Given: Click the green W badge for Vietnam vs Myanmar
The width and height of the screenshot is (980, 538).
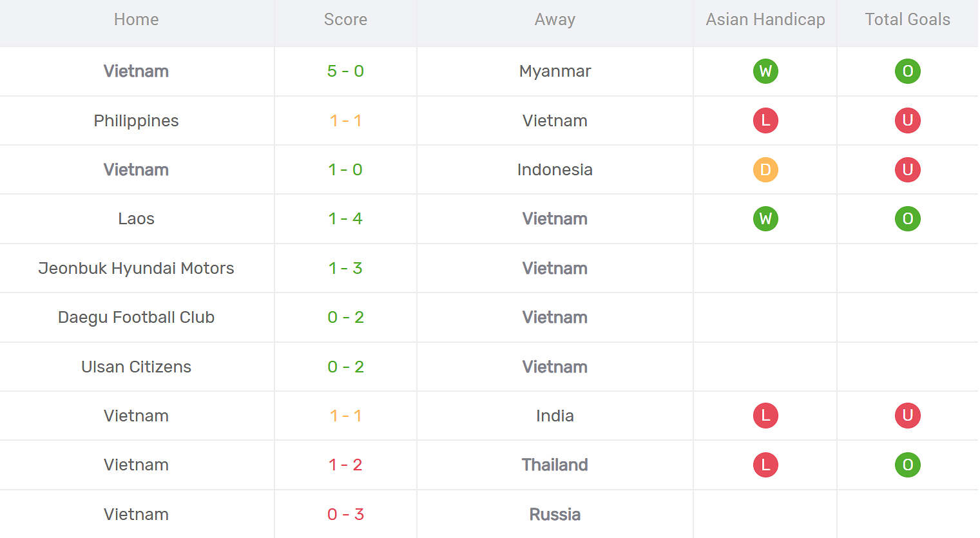Looking at the screenshot, I should point(765,71).
